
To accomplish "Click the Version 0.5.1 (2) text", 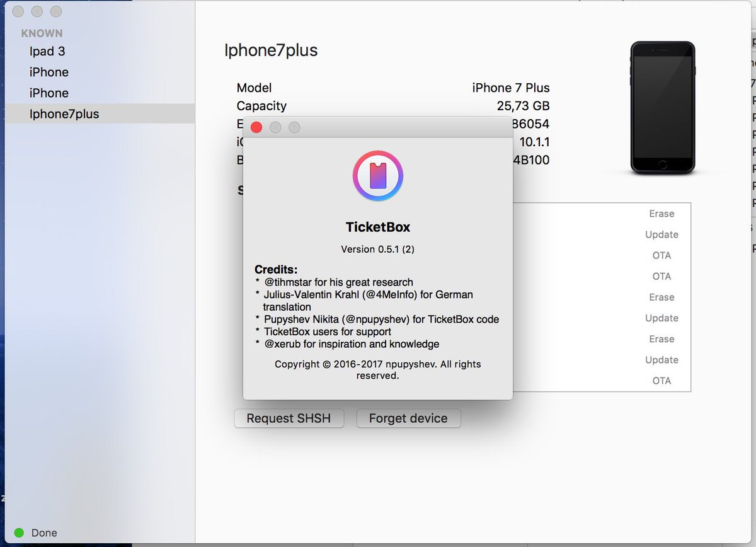I will pos(378,249).
